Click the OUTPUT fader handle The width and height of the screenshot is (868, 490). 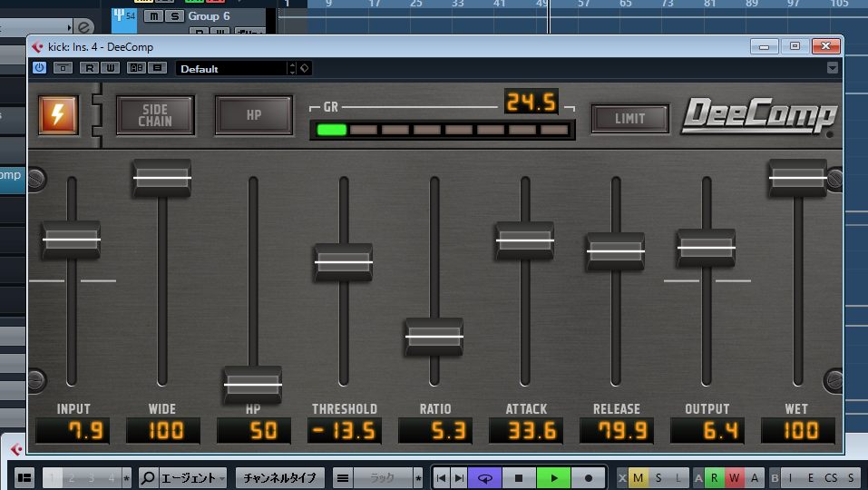click(x=707, y=248)
